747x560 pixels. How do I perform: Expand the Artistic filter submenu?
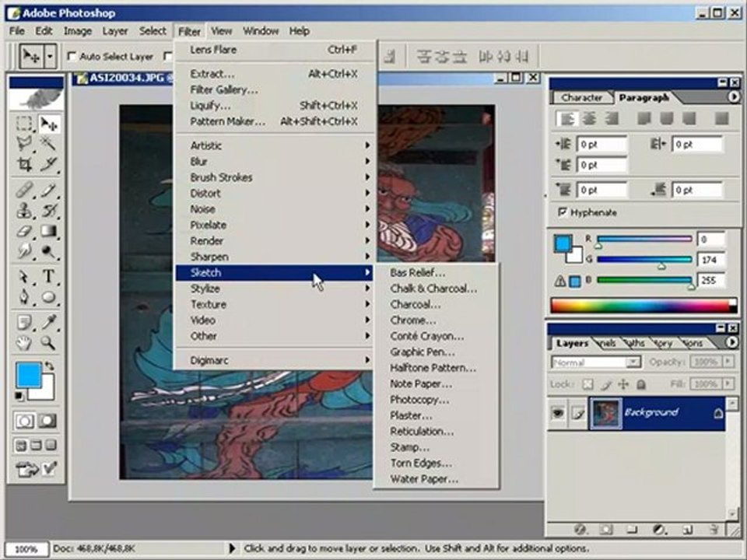(275, 145)
